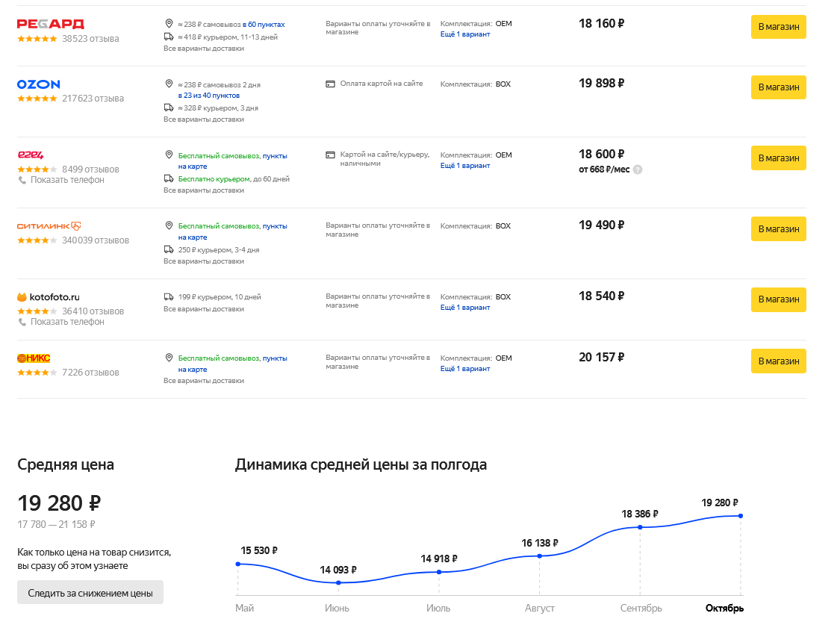Image resolution: width=840 pixels, height=619 pixels.
Task: Select the Июнь 14 093 ₽ chart point
Action: 338,582
